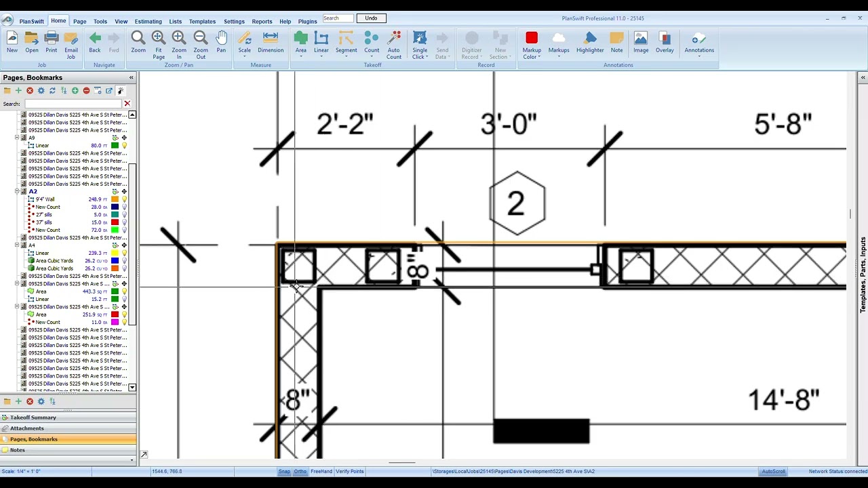Open the Reports ribbon tab
The height and width of the screenshot is (488, 868).
coord(262,22)
